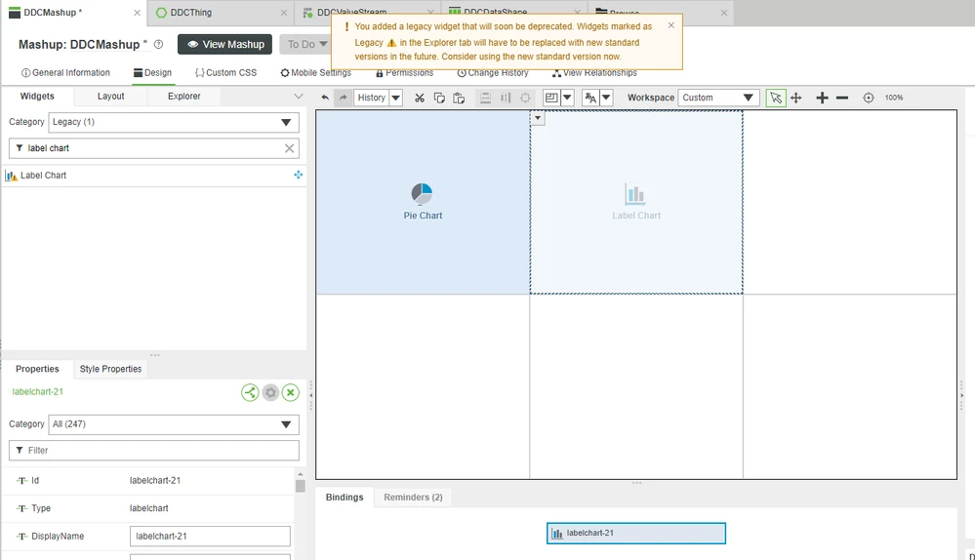Switch to the Reminders (2) tab

pyautogui.click(x=413, y=498)
